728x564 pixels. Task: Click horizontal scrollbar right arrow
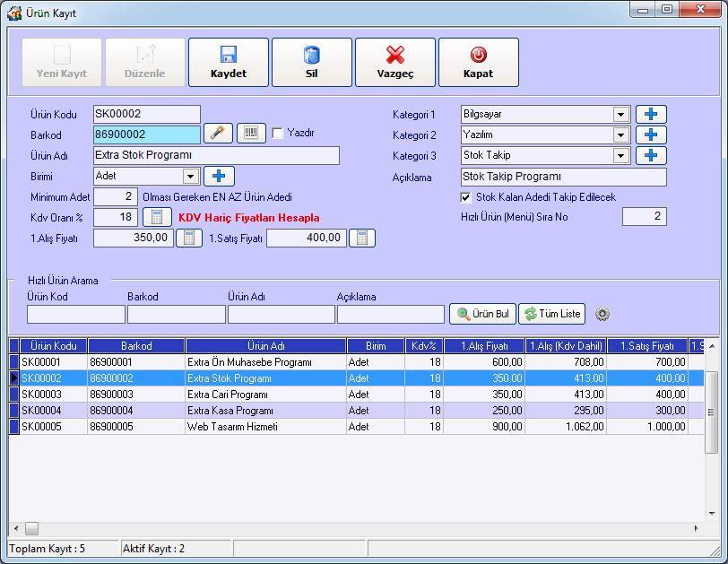click(696, 528)
